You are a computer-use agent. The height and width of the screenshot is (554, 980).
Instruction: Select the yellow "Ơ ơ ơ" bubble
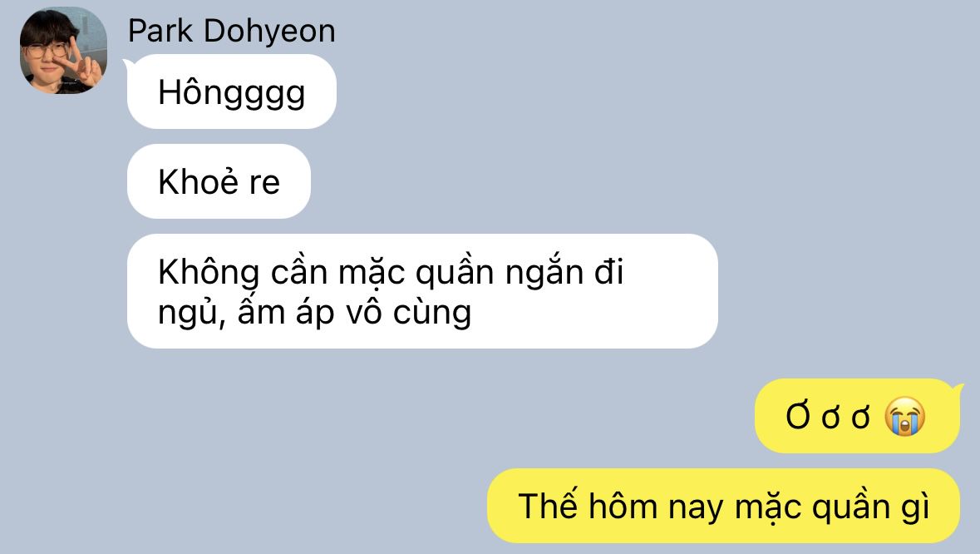pos(857,416)
